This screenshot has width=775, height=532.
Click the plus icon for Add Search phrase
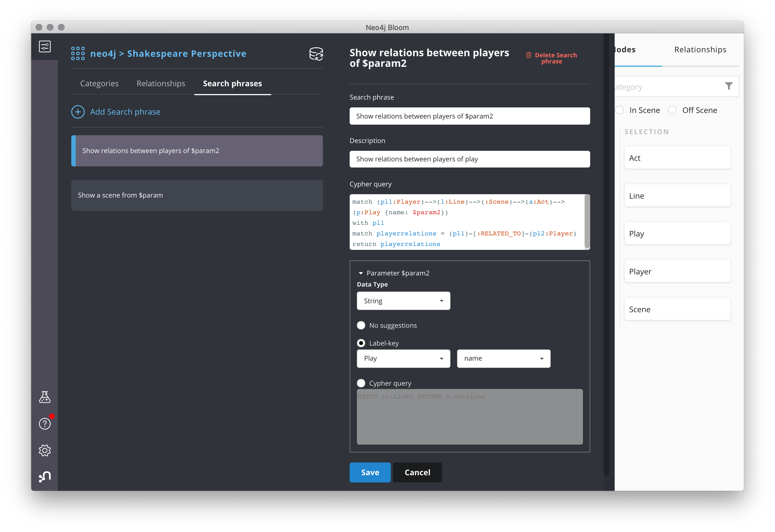[78, 112]
